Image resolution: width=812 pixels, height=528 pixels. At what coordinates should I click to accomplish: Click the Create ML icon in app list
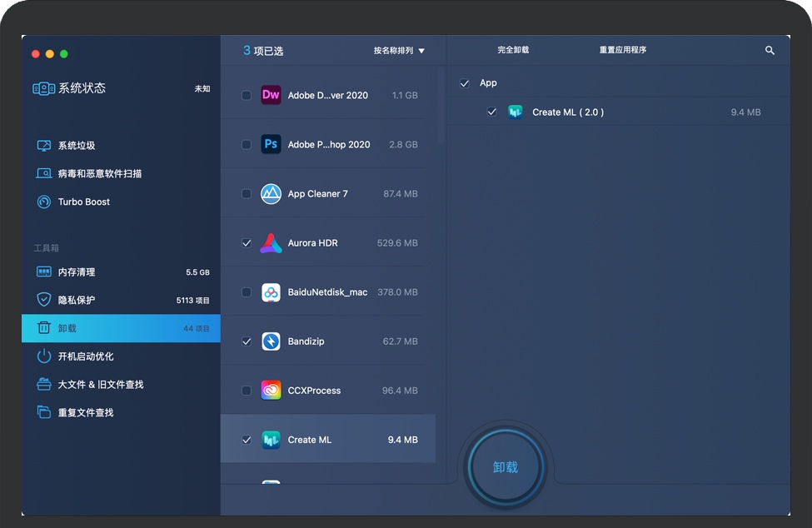click(271, 440)
